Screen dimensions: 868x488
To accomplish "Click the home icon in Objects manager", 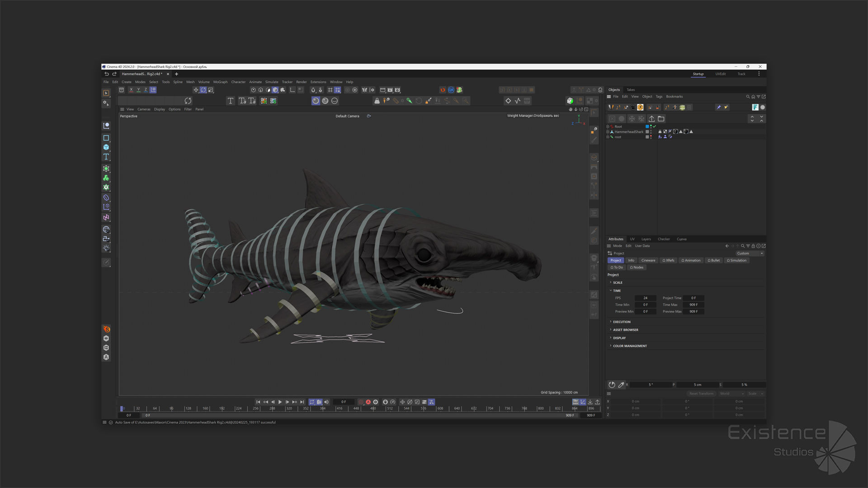I will point(753,97).
